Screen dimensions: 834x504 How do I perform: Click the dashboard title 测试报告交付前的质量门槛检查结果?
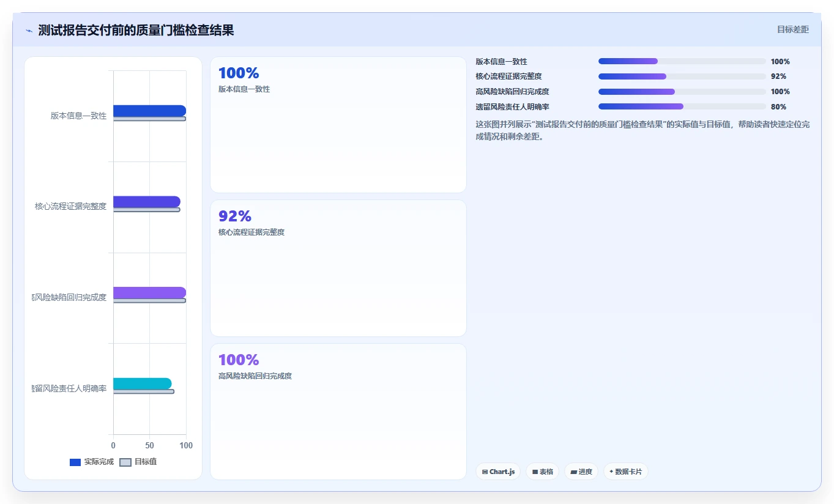[136, 30]
